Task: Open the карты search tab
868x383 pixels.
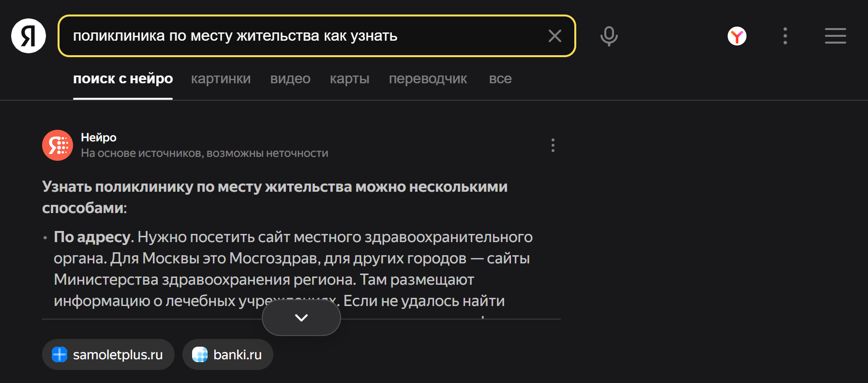Action: [x=349, y=78]
